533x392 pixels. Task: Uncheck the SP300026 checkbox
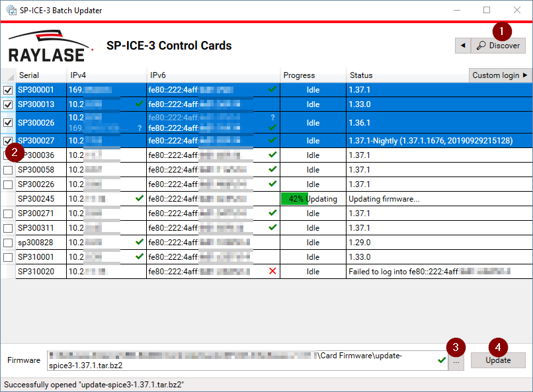pyautogui.click(x=8, y=123)
